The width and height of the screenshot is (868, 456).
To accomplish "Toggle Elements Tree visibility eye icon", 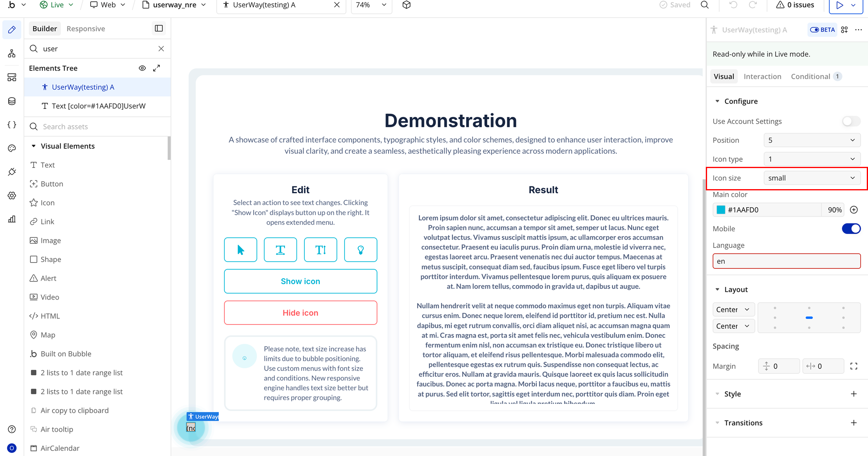I will coord(142,68).
